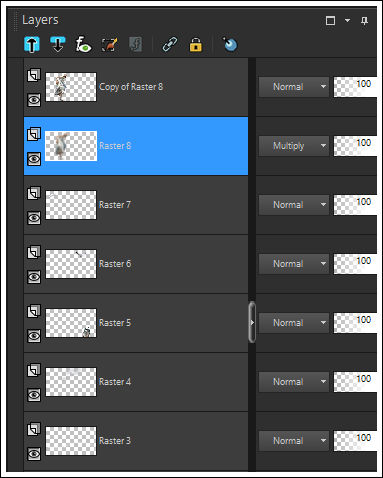
Task: Click the layer link chain icon
Action: [170, 44]
